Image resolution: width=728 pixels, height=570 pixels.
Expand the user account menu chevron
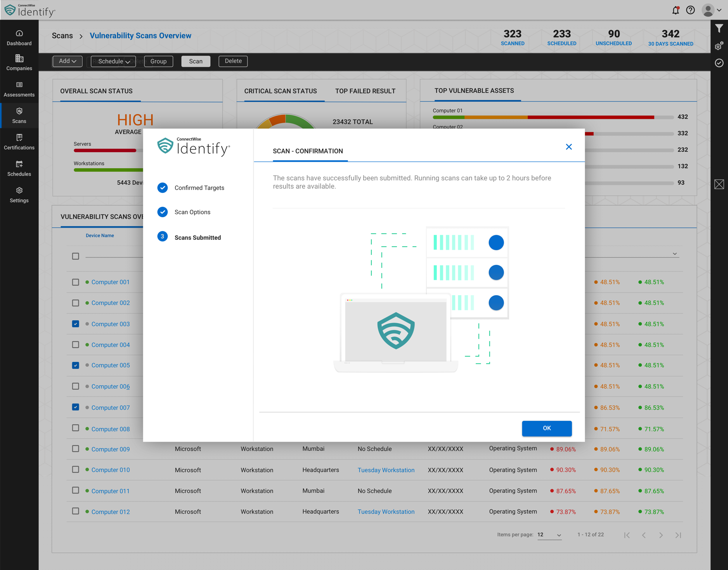(719, 10)
